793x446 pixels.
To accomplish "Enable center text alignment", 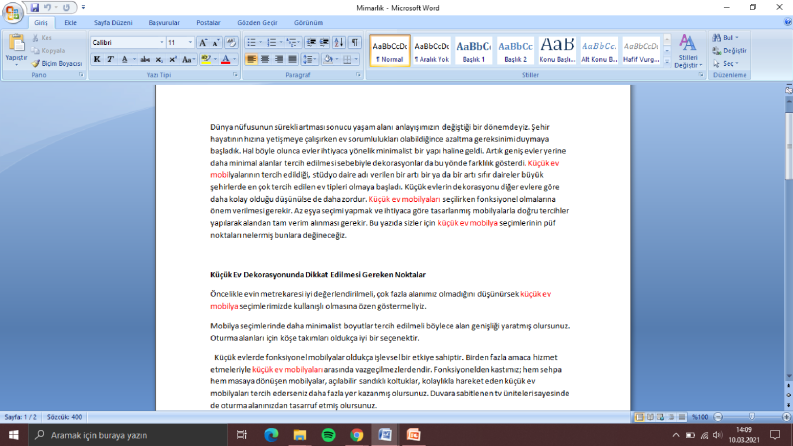I will pyautogui.click(x=265, y=60).
